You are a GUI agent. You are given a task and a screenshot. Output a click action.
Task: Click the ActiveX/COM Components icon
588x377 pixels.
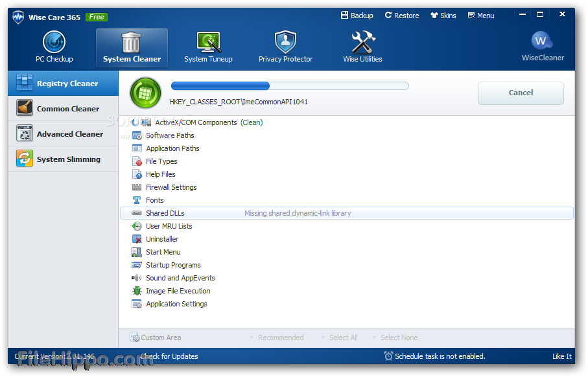tap(147, 122)
